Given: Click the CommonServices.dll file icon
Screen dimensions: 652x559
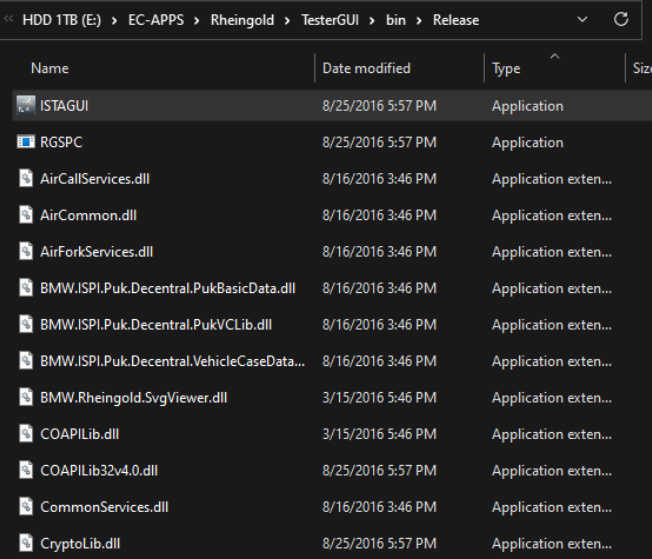Looking at the screenshot, I should [x=26, y=507].
